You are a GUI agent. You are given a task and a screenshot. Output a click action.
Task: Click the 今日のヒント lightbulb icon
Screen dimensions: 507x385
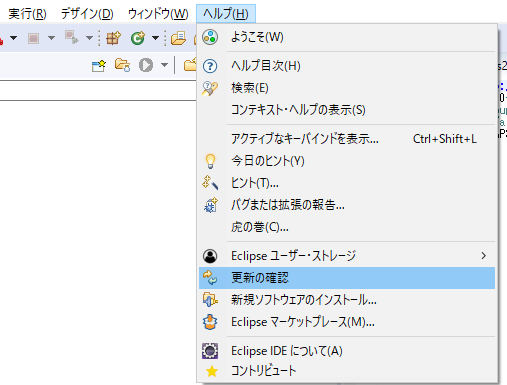pos(210,161)
